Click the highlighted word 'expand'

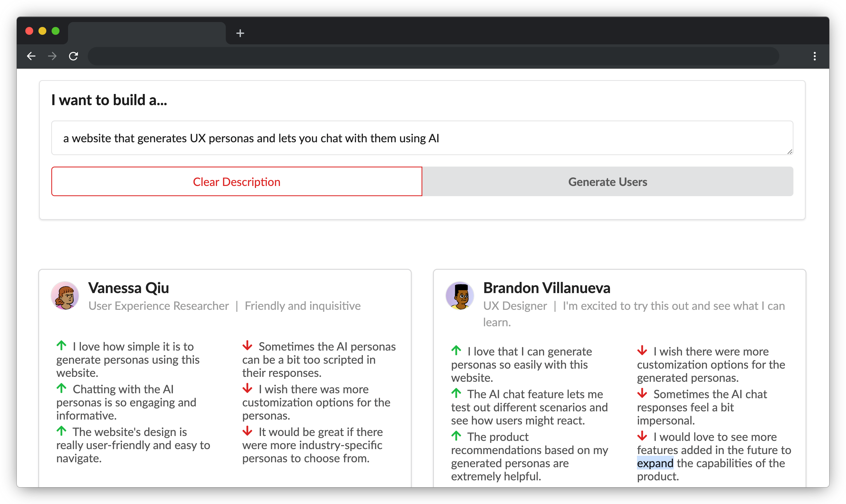(655, 463)
